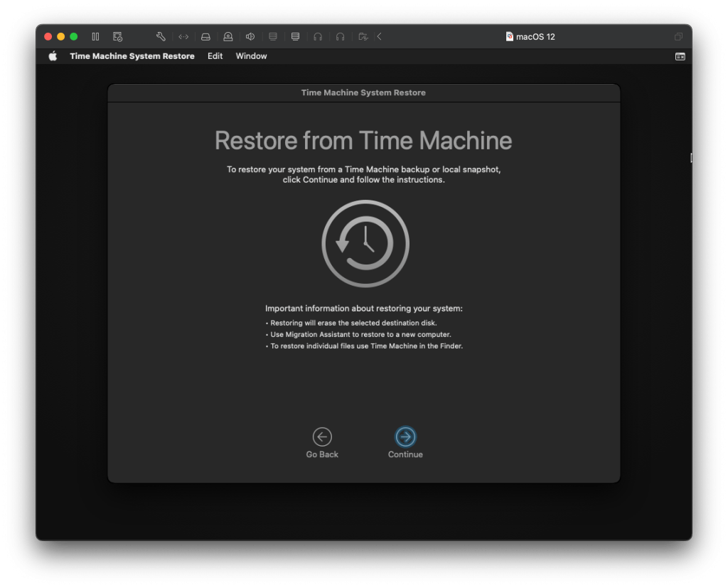Collapse the device toolbar chevron
Viewport: 728px width, 588px height.
[380, 37]
